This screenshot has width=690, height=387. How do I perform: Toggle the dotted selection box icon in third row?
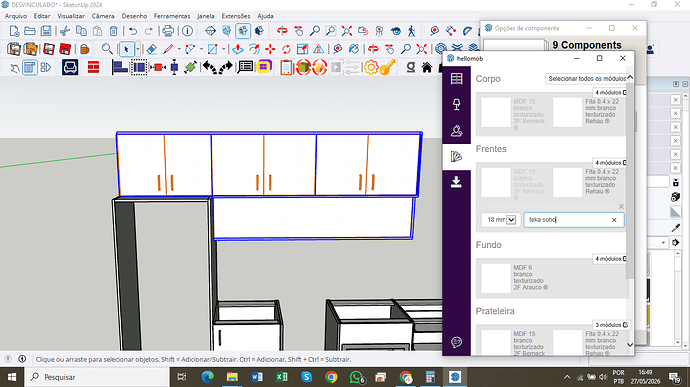point(139,67)
